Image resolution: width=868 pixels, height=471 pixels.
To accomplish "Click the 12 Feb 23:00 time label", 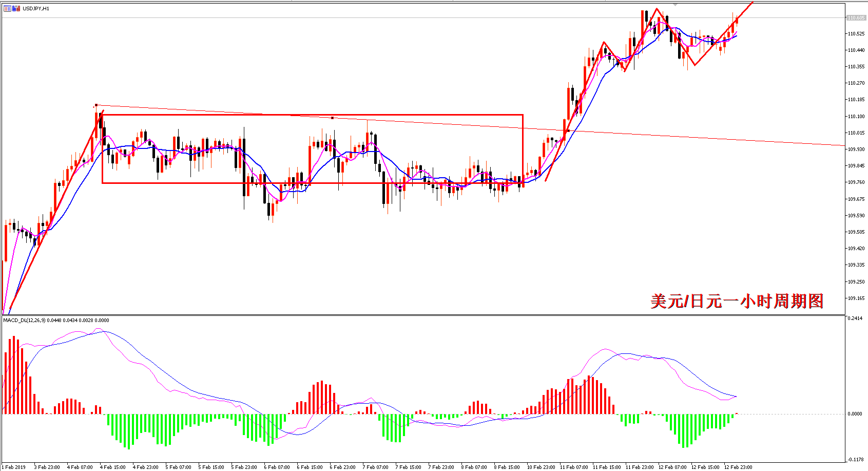I will click(x=738, y=467).
